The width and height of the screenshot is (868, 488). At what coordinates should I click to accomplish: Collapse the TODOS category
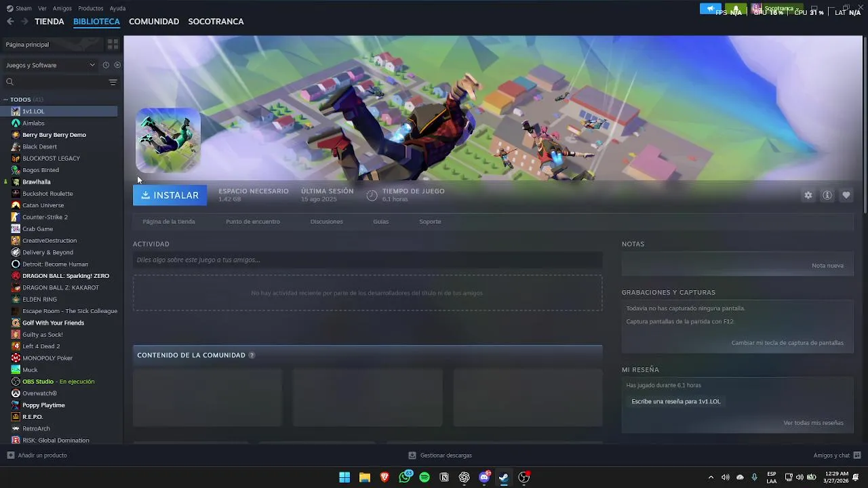6,100
